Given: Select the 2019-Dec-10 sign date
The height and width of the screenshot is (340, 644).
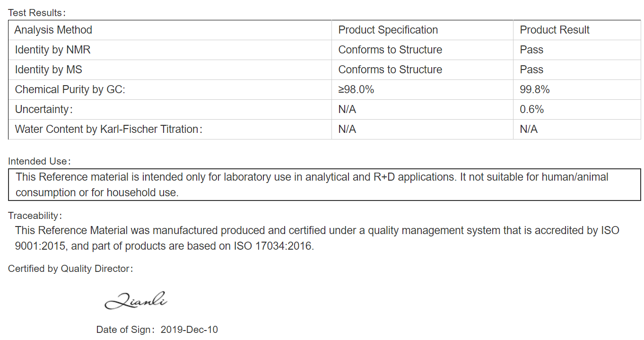Looking at the screenshot, I should pyautogui.click(x=189, y=330).
